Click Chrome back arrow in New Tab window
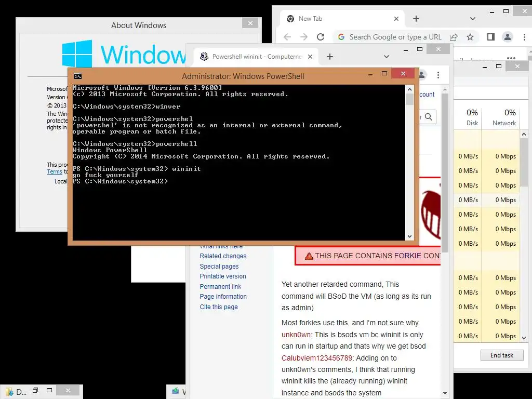Viewport: 532px width, 399px height. coord(287,37)
